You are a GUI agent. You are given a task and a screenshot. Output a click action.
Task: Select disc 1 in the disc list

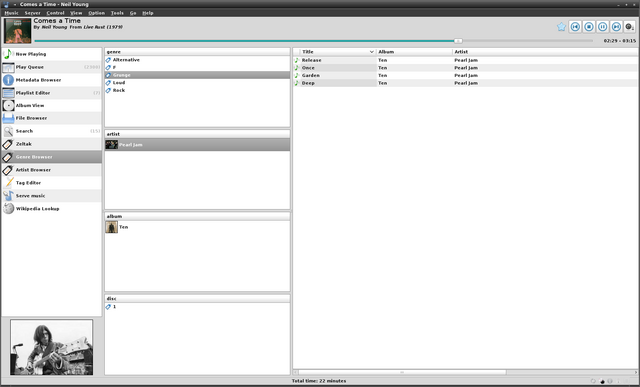pos(197,307)
